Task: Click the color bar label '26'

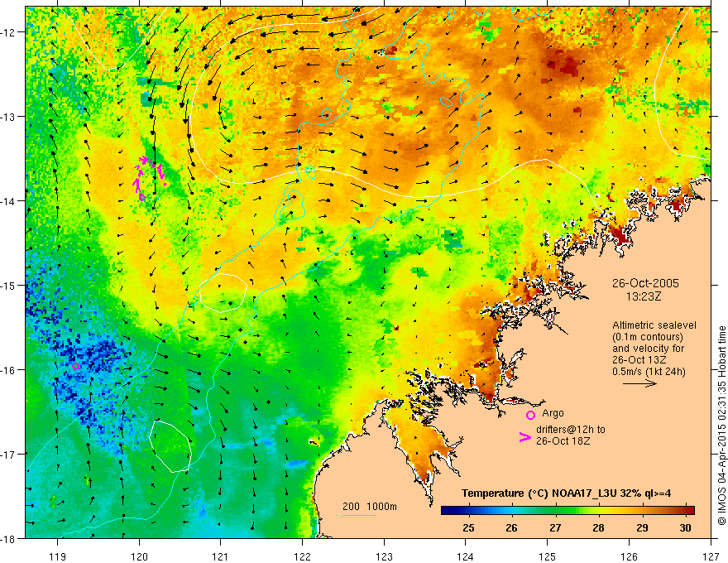Action: pos(511,527)
